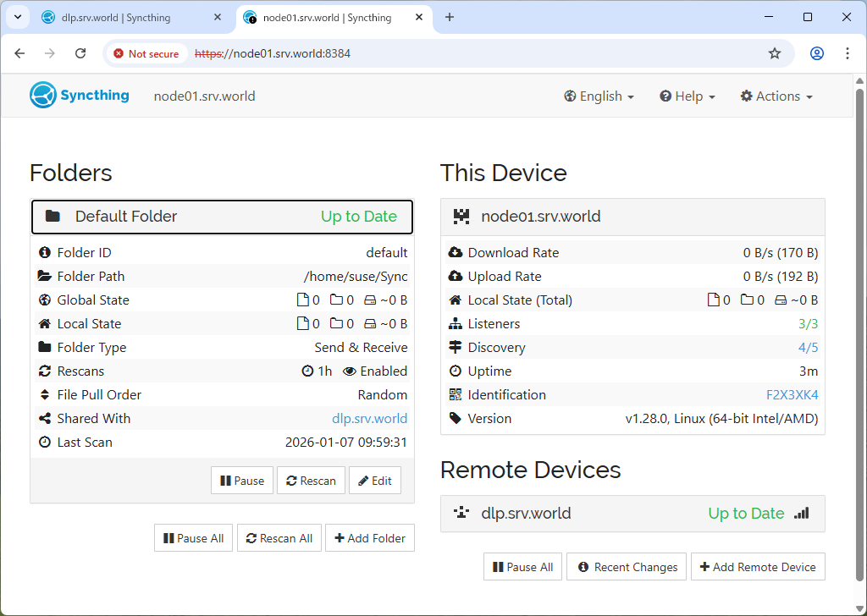Click the dlp.srv.world remote device identicon
This screenshot has width=867, height=616.
click(x=461, y=513)
